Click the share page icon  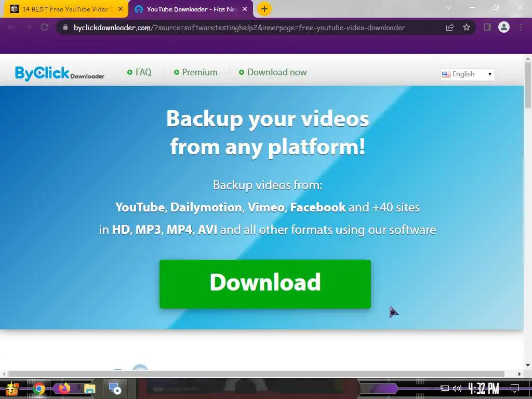click(x=450, y=28)
